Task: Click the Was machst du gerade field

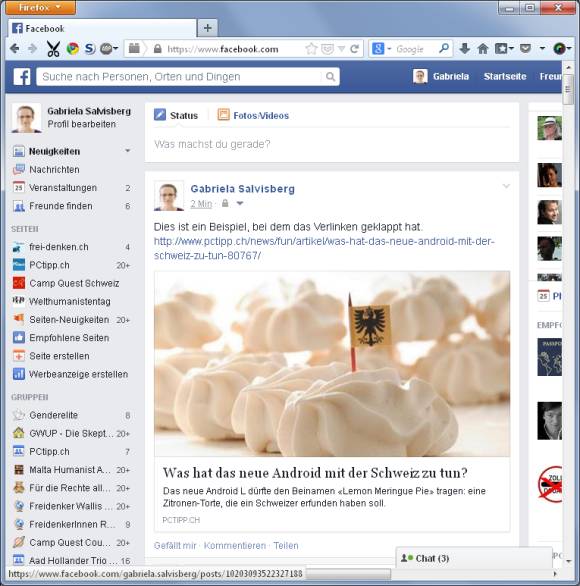Action: [331, 144]
